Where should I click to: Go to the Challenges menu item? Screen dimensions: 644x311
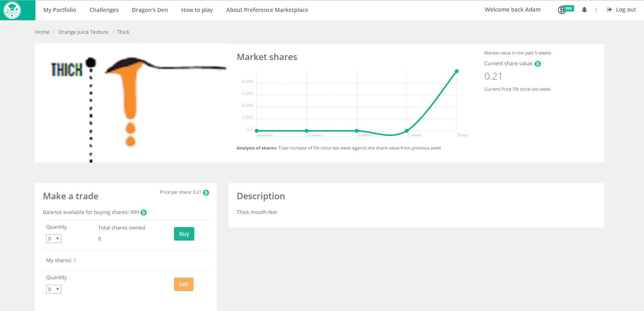click(x=104, y=10)
